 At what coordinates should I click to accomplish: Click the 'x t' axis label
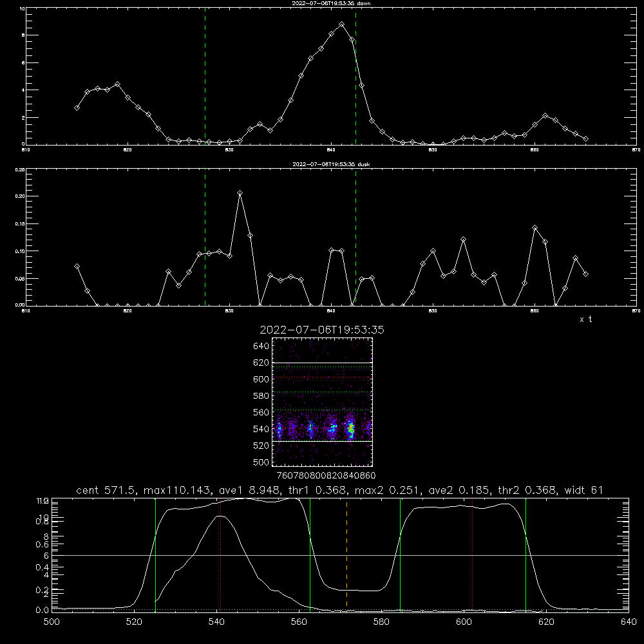click(585, 319)
